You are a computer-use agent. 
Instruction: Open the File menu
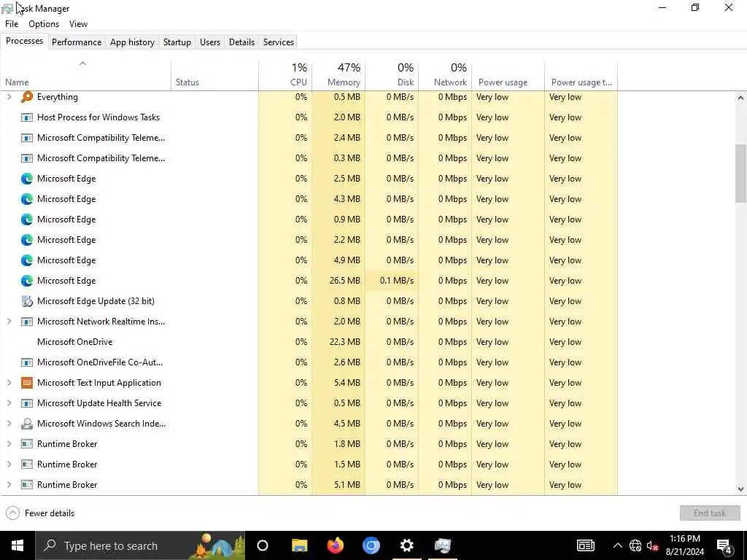coord(12,24)
